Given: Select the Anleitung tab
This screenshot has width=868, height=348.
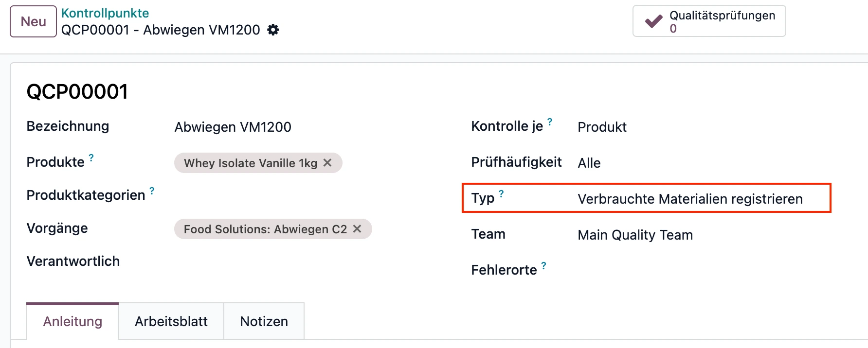Looking at the screenshot, I should coord(72,321).
